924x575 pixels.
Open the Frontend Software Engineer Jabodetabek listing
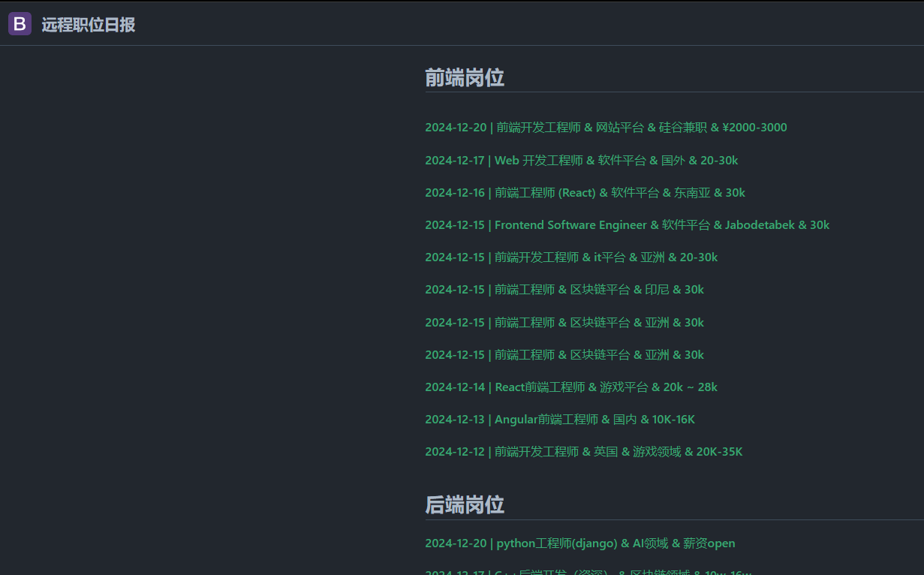[x=627, y=224]
